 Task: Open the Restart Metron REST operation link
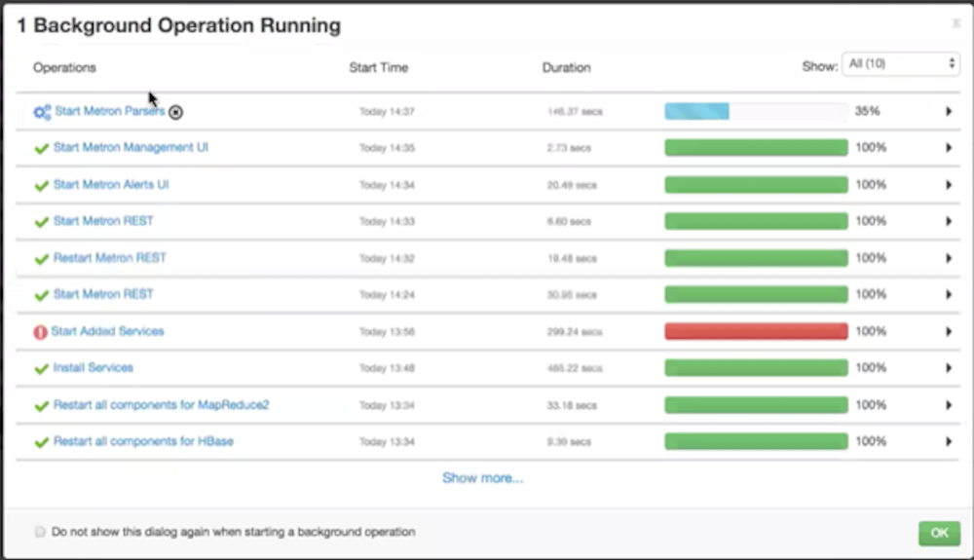[110, 258]
